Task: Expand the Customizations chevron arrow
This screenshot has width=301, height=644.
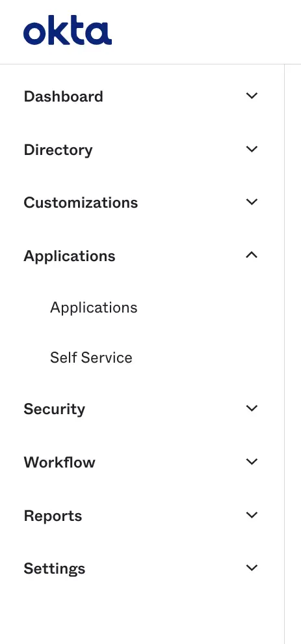Action: 252,202
